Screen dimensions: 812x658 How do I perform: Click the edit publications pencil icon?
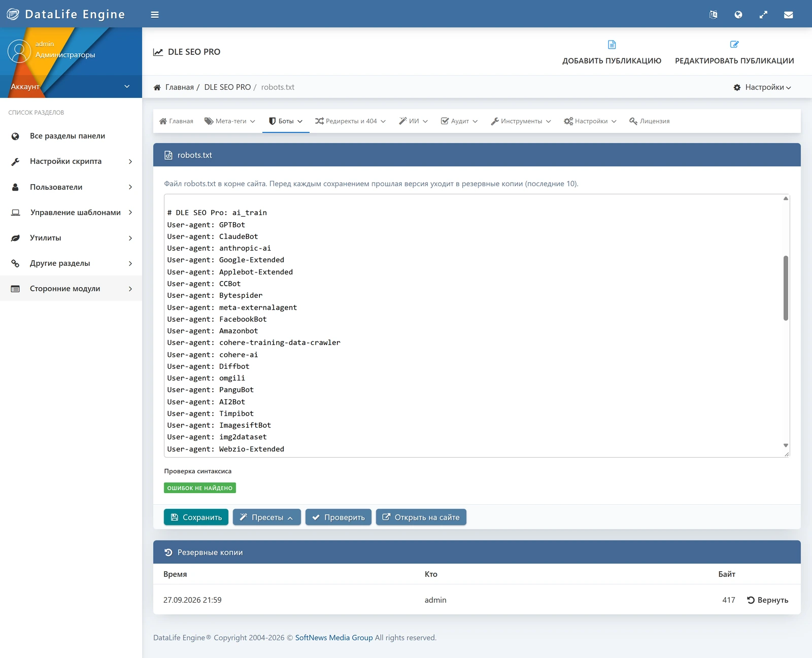tap(734, 45)
